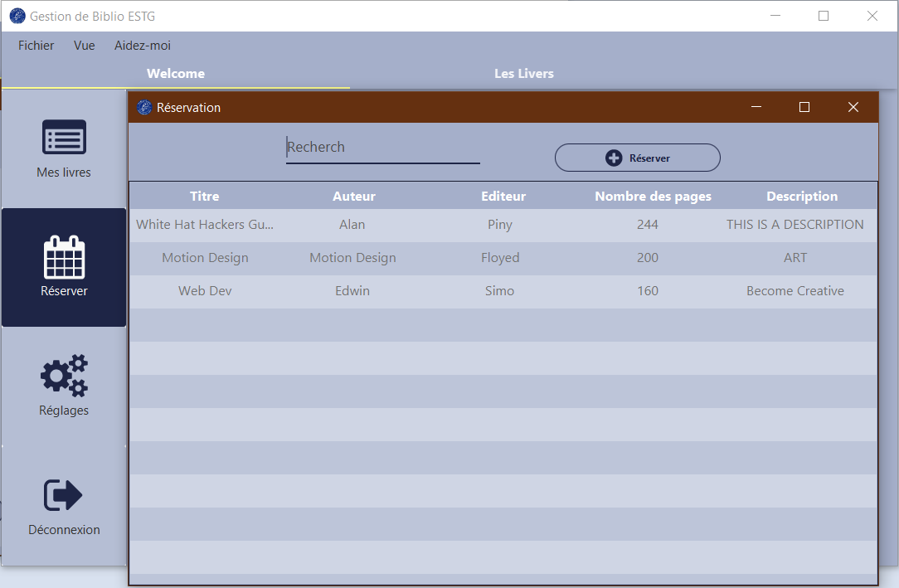
Task: Sort by Nombre des pages column header
Action: (x=653, y=196)
